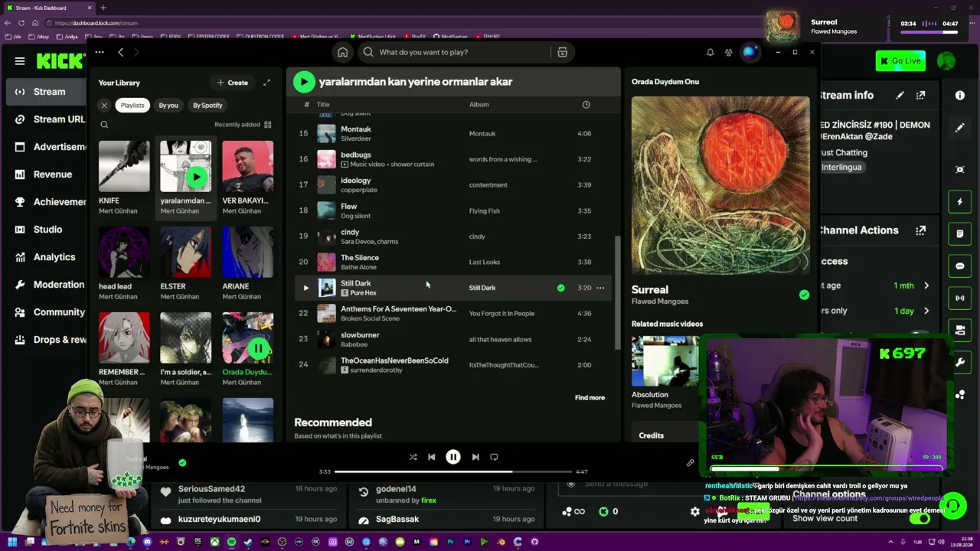980x551 pixels.
Task: Open the Spotify three-dot app menu
Action: click(x=100, y=52)
